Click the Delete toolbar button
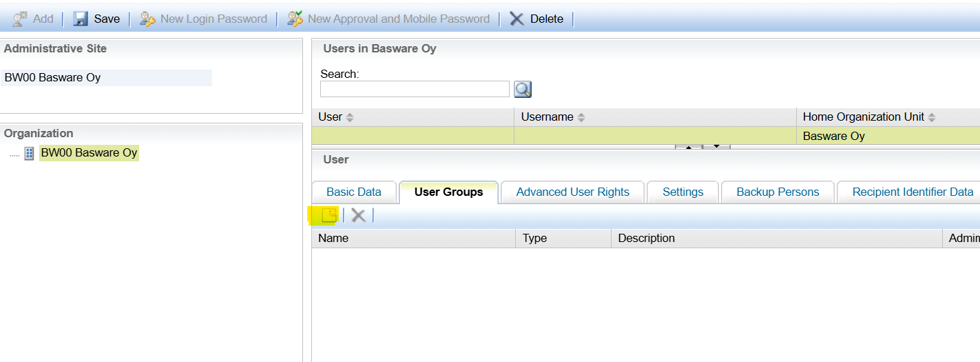This screenshot has height=362, width=980. [536, 19]
